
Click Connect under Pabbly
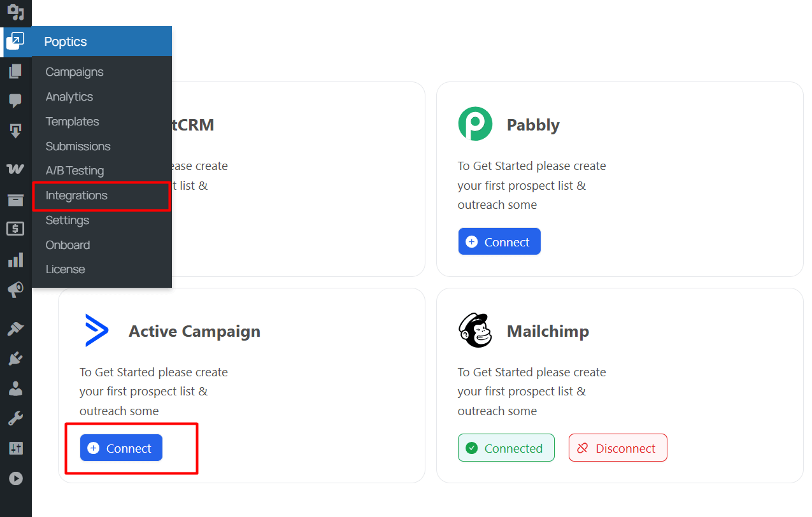pyautogui.click(x=499, y=242)
